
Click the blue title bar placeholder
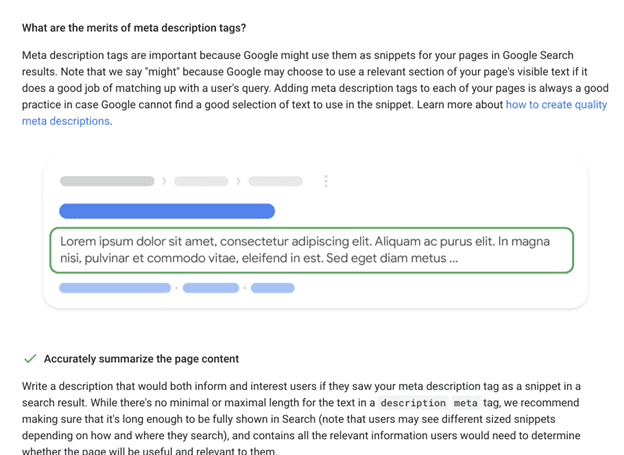[x=167, y=211]
